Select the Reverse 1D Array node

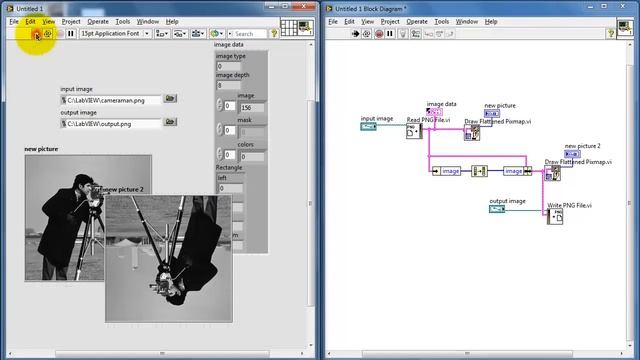coord(479,171)
